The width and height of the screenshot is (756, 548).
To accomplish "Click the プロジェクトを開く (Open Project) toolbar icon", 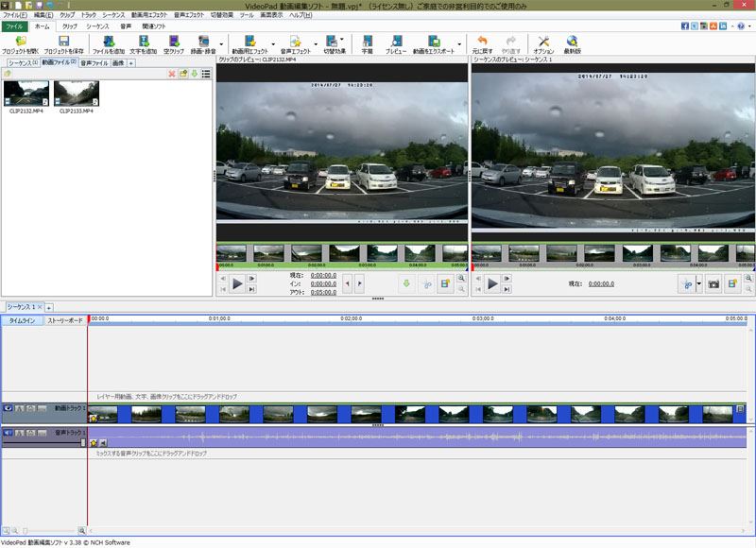I will point(20,42).
